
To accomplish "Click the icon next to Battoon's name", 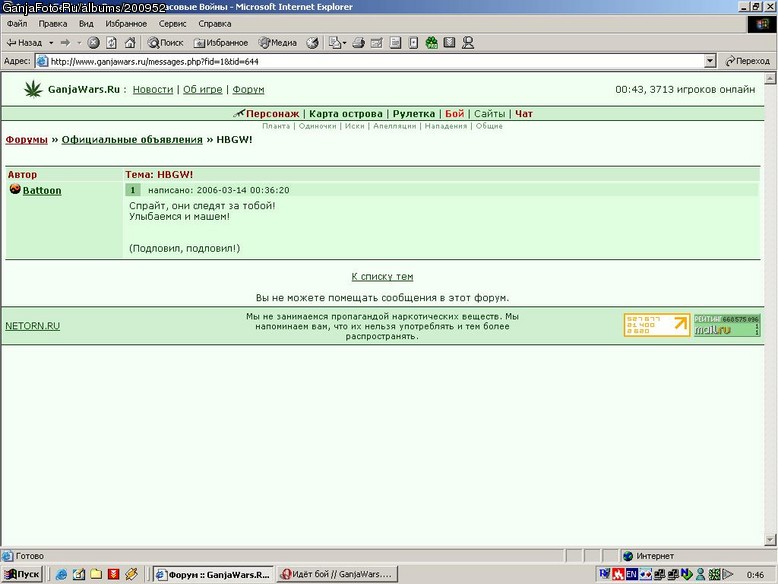I will click(15, 189).
